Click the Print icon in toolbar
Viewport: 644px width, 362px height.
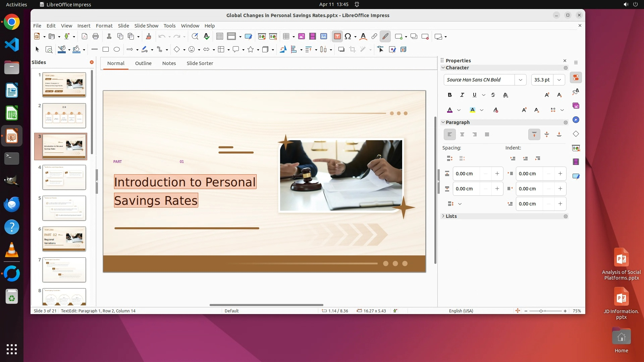pos(96,37)
